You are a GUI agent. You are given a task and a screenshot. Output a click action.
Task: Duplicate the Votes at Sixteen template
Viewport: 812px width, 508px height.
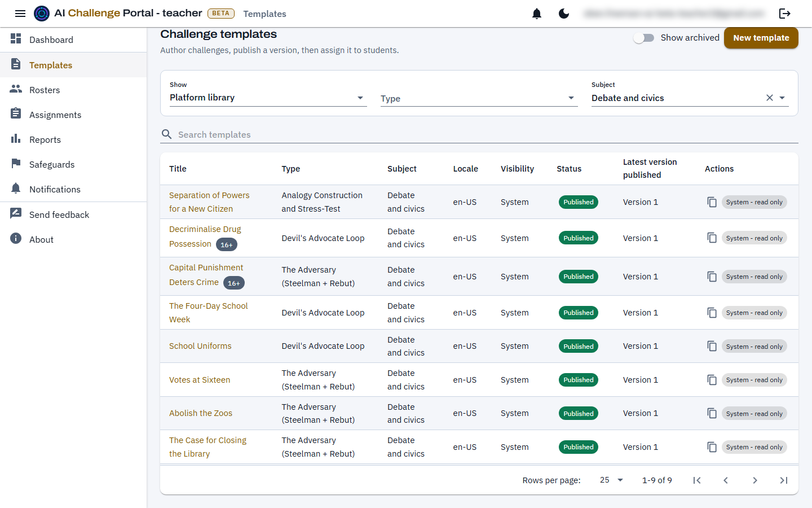(x=712, y=380)
